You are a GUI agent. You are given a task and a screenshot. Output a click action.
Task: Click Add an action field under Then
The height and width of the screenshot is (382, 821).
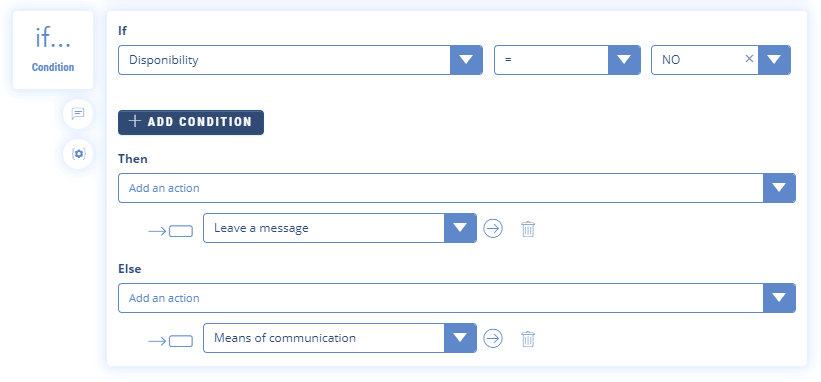(441, 188)
